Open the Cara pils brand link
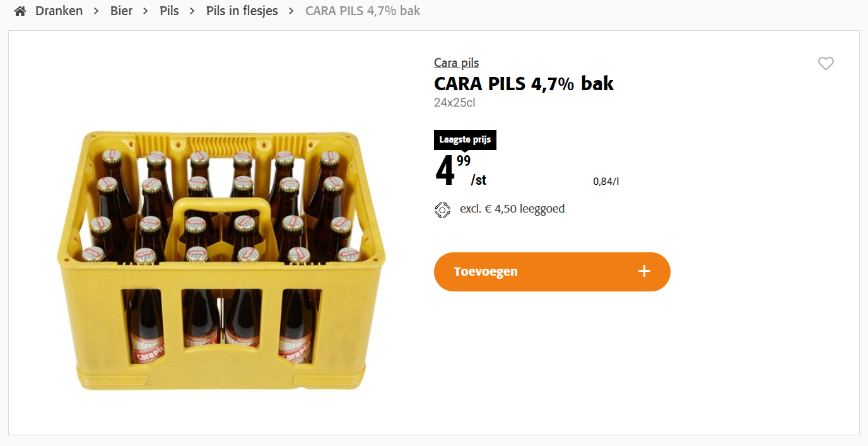The width and height of the screenshot is (868, 446). [x=456, y=62]
